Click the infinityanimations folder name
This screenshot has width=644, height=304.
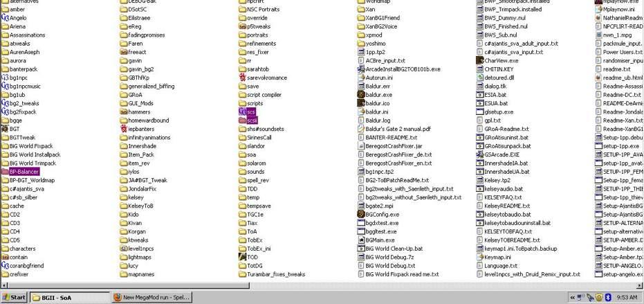point(149,137)
